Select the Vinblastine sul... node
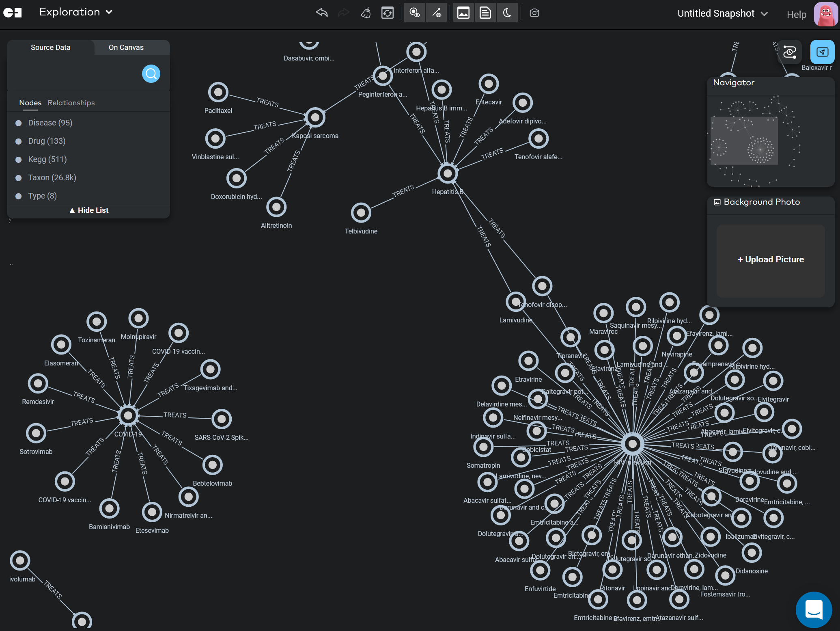Image resolution: width=840 pixels, height=631 pixels. pyautogui.click(x=215, y=138)
